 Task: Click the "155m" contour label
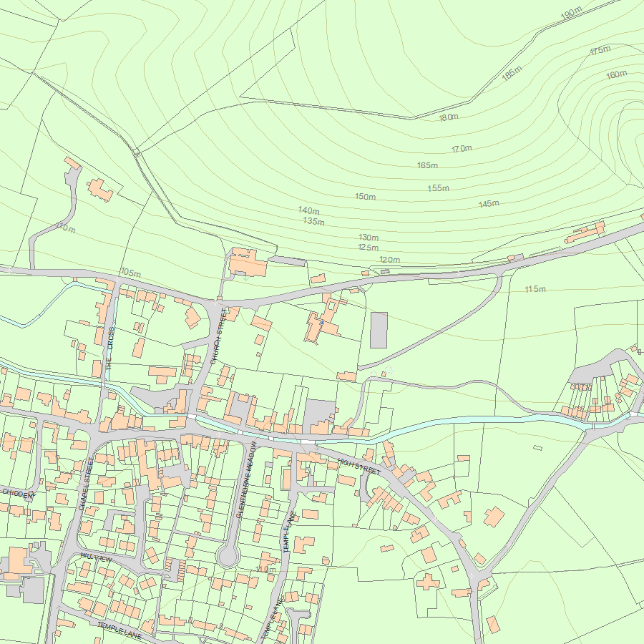click(438, 188)
